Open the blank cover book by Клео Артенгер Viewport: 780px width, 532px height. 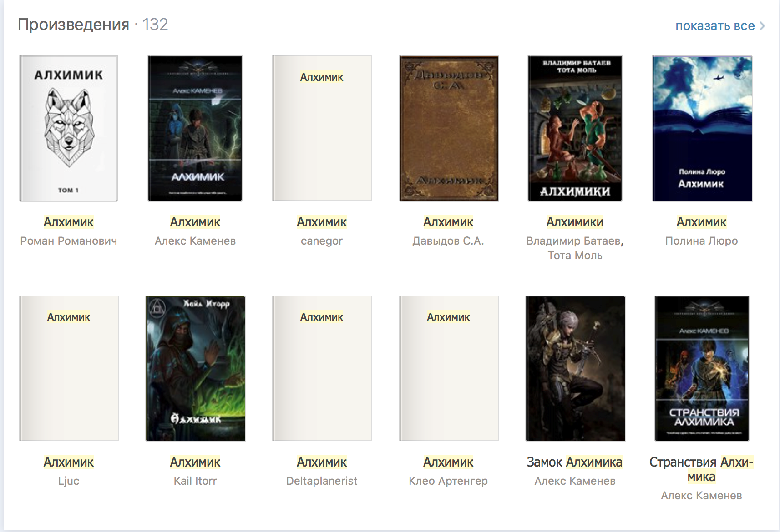tap(448, 368)
